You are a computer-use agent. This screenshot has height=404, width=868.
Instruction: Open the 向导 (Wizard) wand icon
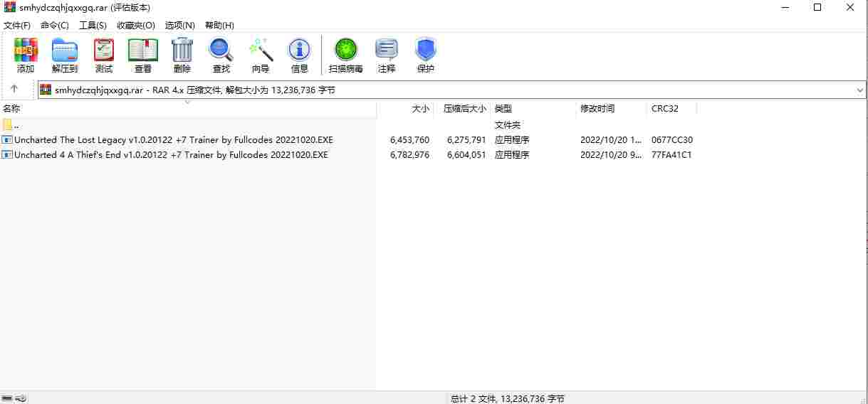[261, 50]
